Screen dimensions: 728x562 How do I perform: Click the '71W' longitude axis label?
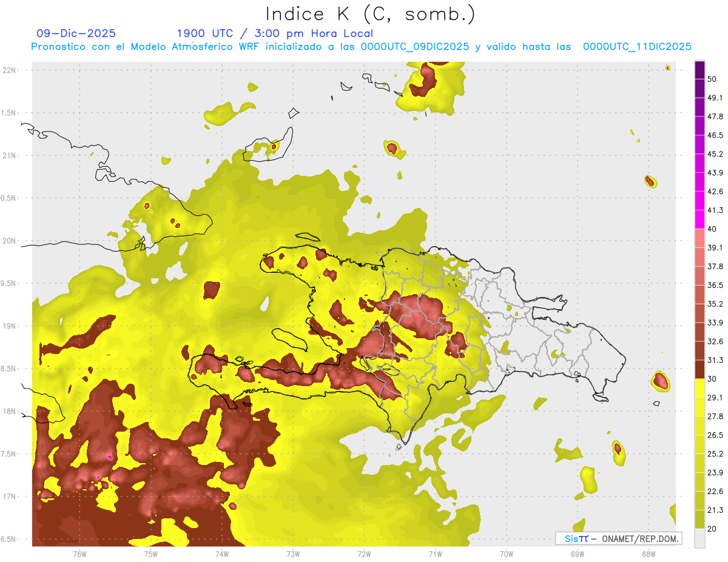(435, 554)
